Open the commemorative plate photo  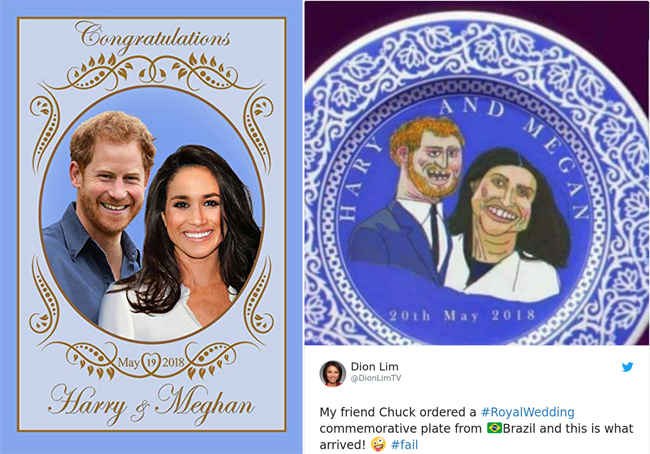(x=477, y=173)
